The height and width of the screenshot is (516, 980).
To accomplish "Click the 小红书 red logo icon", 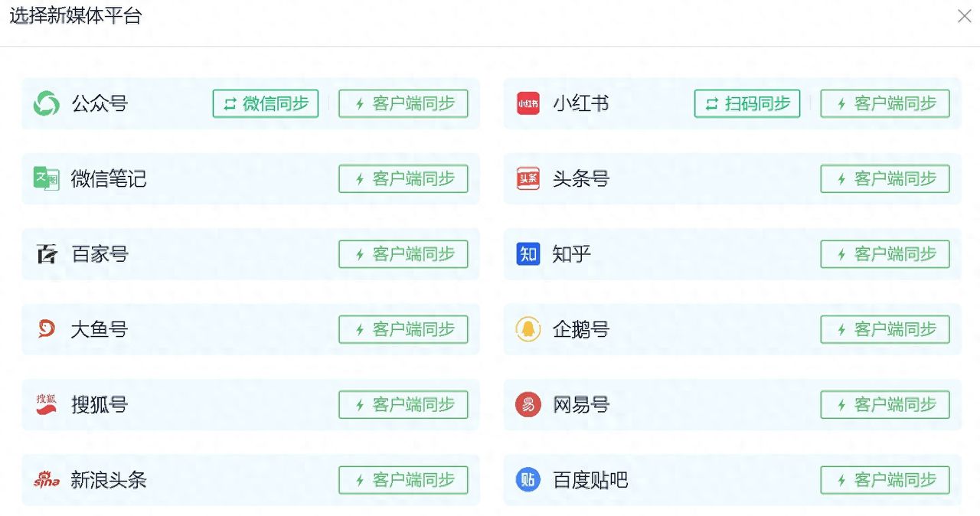I will point(528,103).
